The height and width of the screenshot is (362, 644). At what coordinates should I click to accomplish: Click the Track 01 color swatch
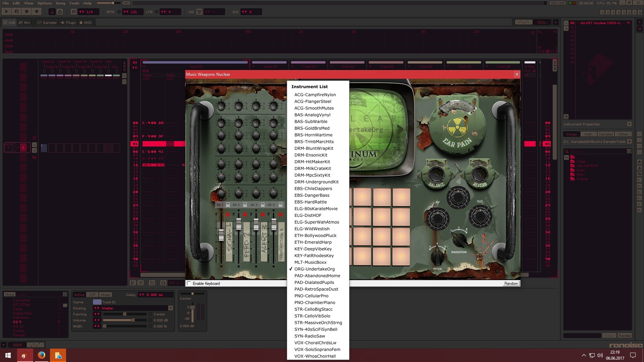[x=97, y=302]
